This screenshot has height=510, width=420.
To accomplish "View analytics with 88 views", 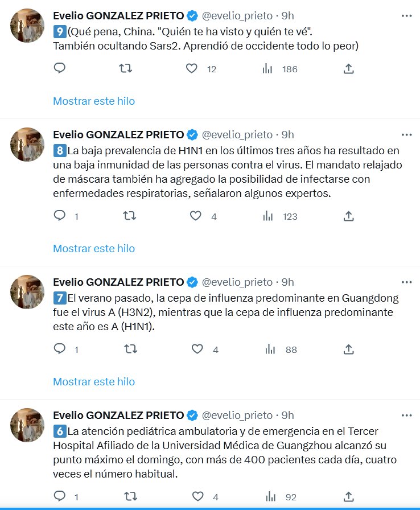I will pos(269,349).
